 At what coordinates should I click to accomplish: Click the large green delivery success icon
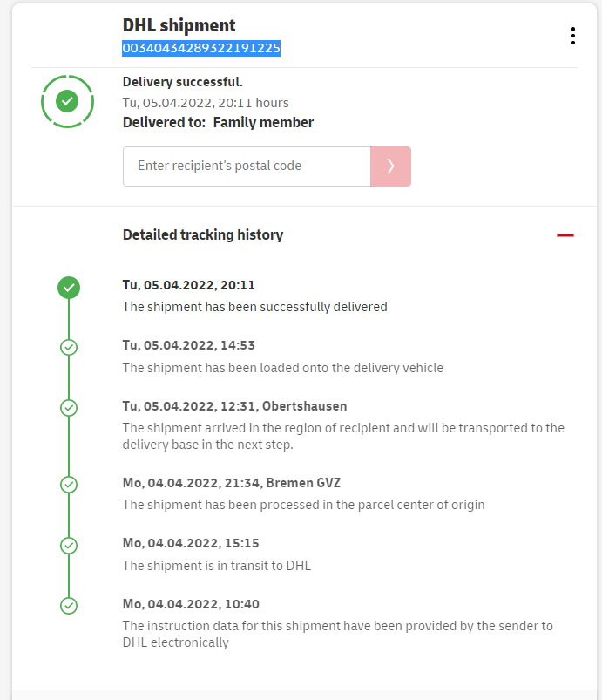(x=67, y=101)
